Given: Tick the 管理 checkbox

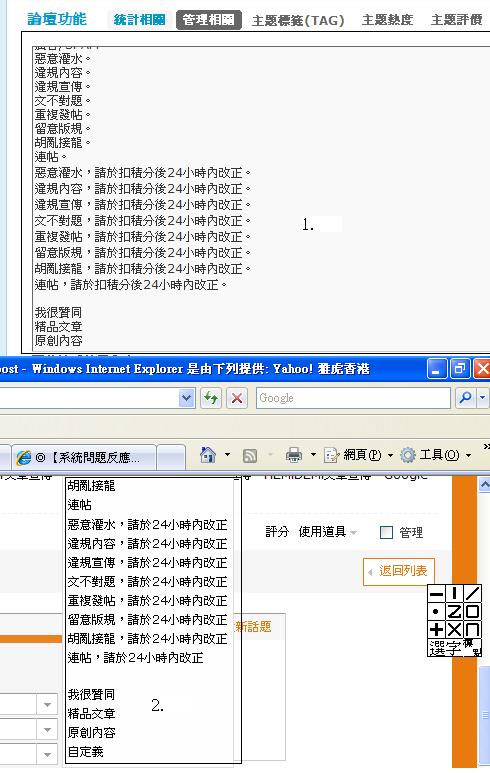Looking at the screenshot, I should pyautogui.click(x=386, y=532).
